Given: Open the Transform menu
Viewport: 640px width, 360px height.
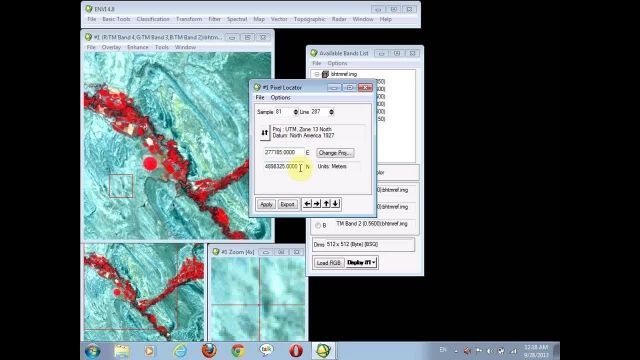Looking at the screenshot, I should click(x=189, y=19).
